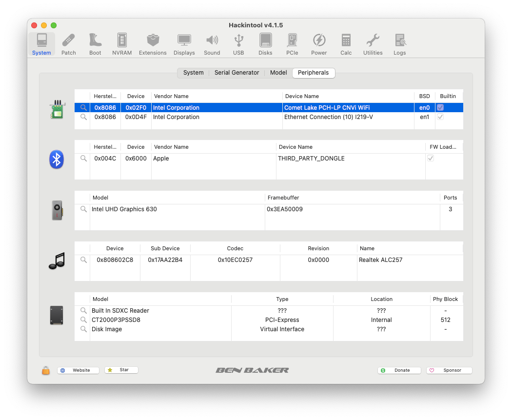Toggle Builtin checkbox for Comet Lake WiFi
Screen dimensions: 512x420
pos(440,108)
